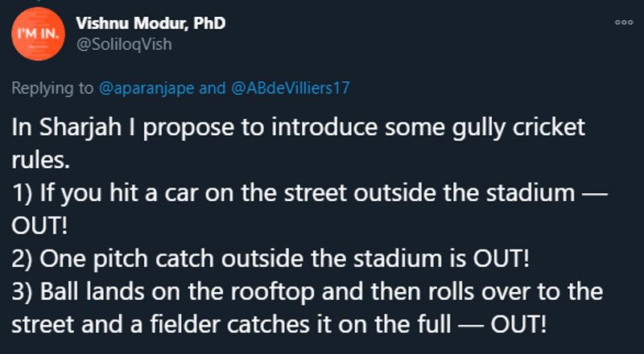This screenshot has width=644, height=354.
Task: Open the @ABdeVilliers17 mention link
Action: tap(291, 88)
